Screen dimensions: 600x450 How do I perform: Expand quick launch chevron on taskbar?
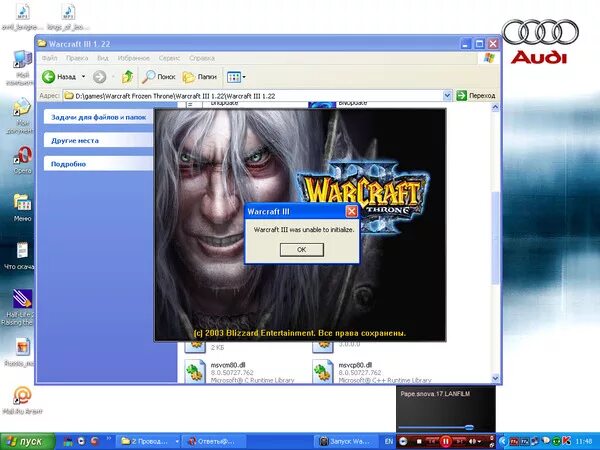pyautogui.click(x=109, y=439)
